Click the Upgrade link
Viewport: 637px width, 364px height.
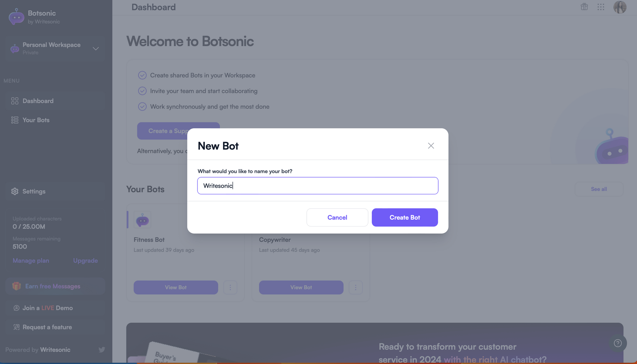click(85, 261)
